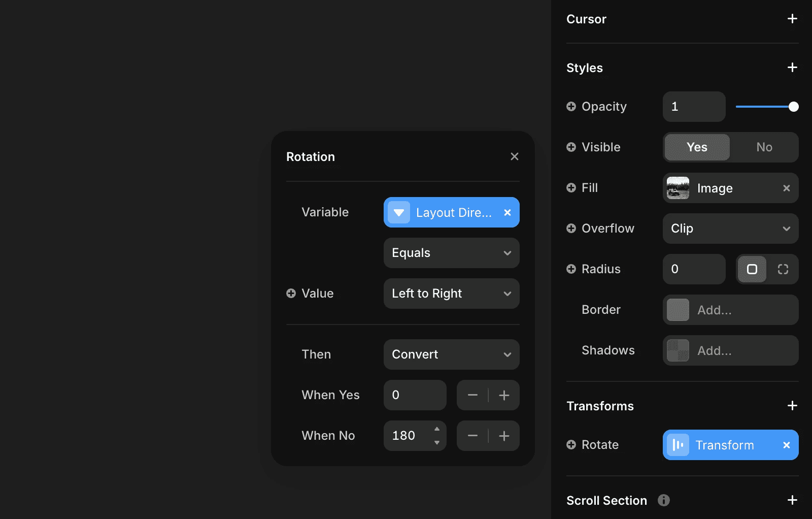Add a Border

[730, 310]
